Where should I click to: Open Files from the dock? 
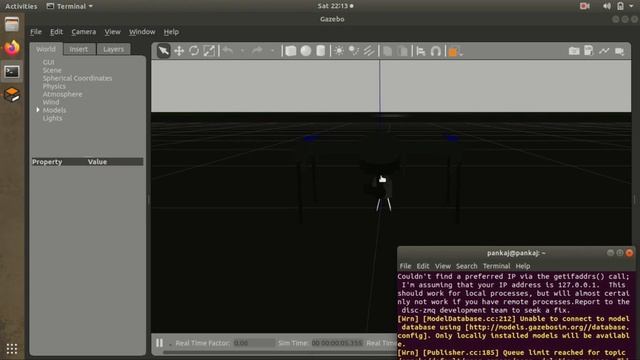pyautogui.click(x=12, y=24)
